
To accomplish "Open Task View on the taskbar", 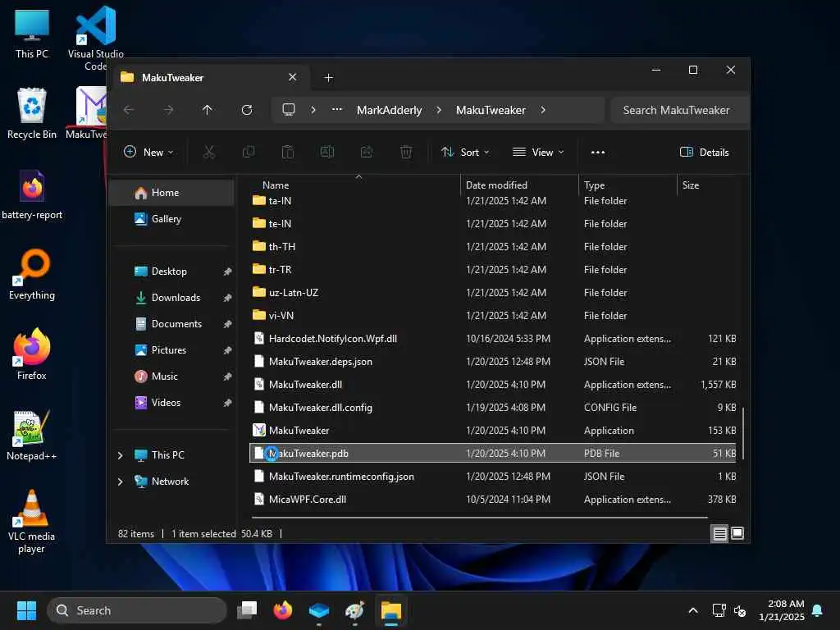I will pyautogui.click(x=247, y=610).
